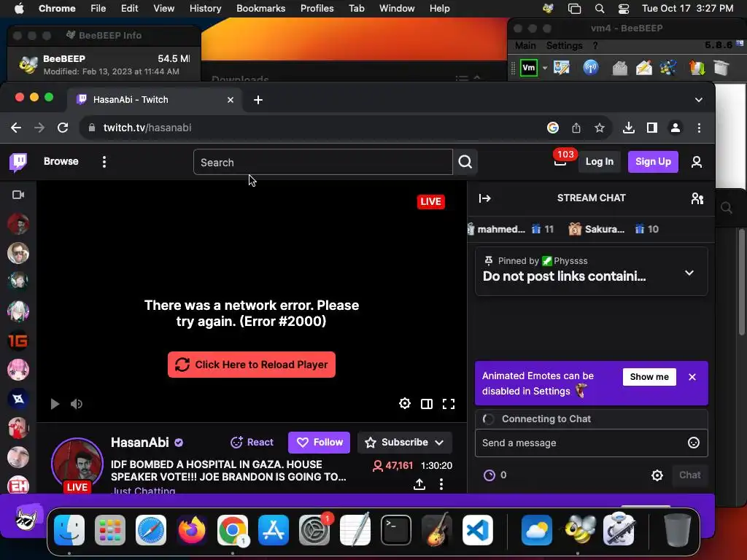Image resolution: width=747 pixels, height=560 pixels.
Task: Open the user profile icon beside Sign Up
Action: 697,162
